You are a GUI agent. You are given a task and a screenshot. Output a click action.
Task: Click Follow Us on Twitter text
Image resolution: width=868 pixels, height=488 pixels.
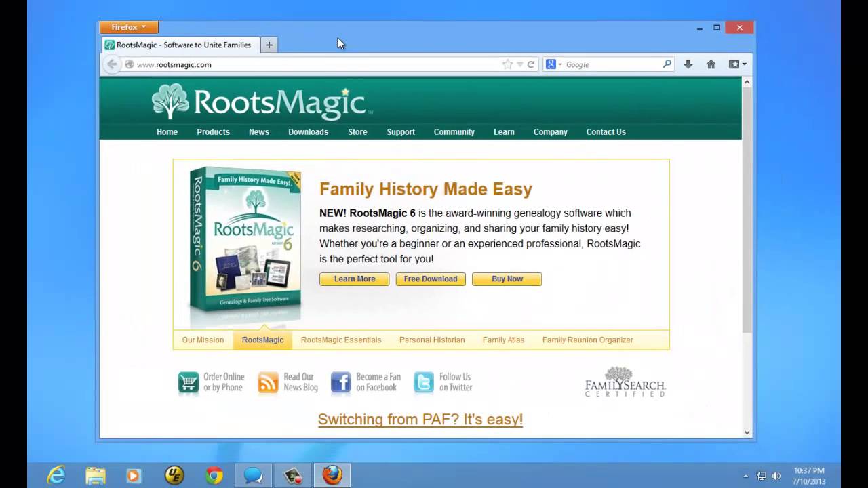[456, 382]
